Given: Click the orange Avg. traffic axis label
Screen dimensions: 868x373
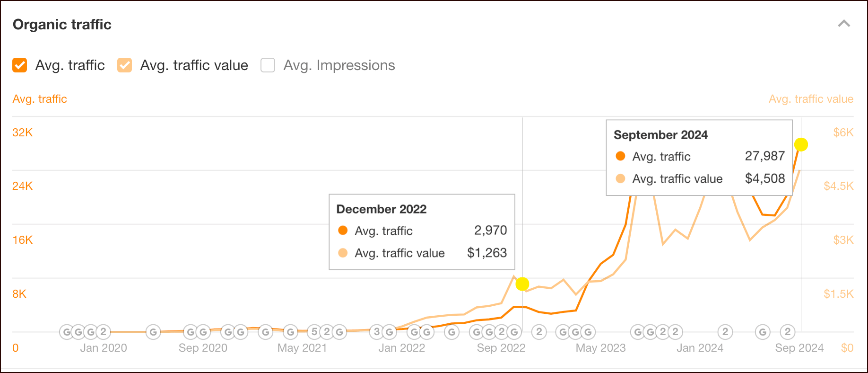Looking at the screenshot, I should 40,99.
